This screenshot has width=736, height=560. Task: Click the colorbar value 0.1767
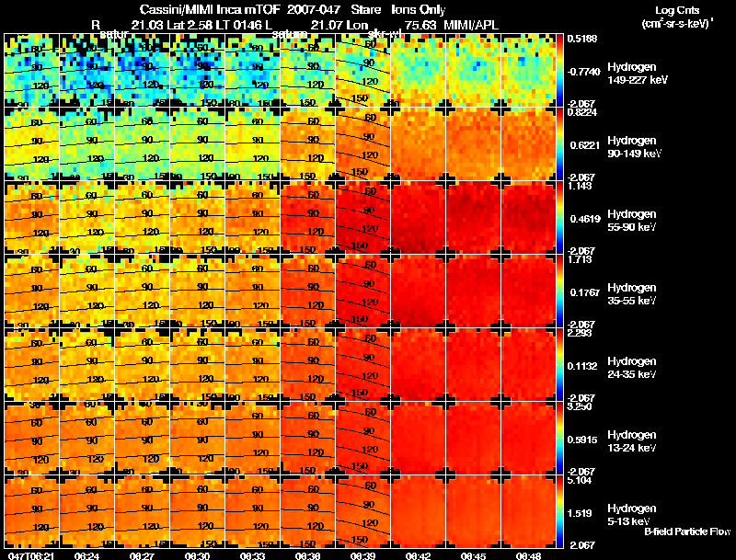pyautogui.click(x=585, y=292)
